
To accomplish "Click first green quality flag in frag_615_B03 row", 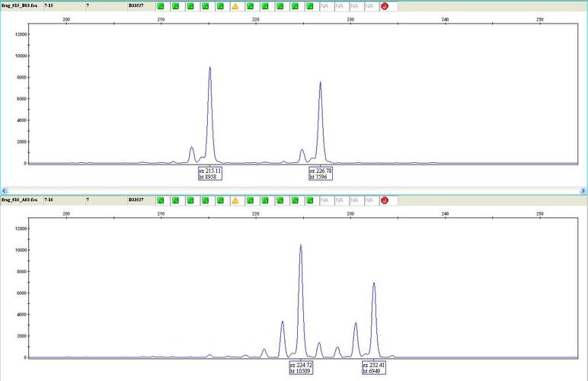I will point(161,6).
